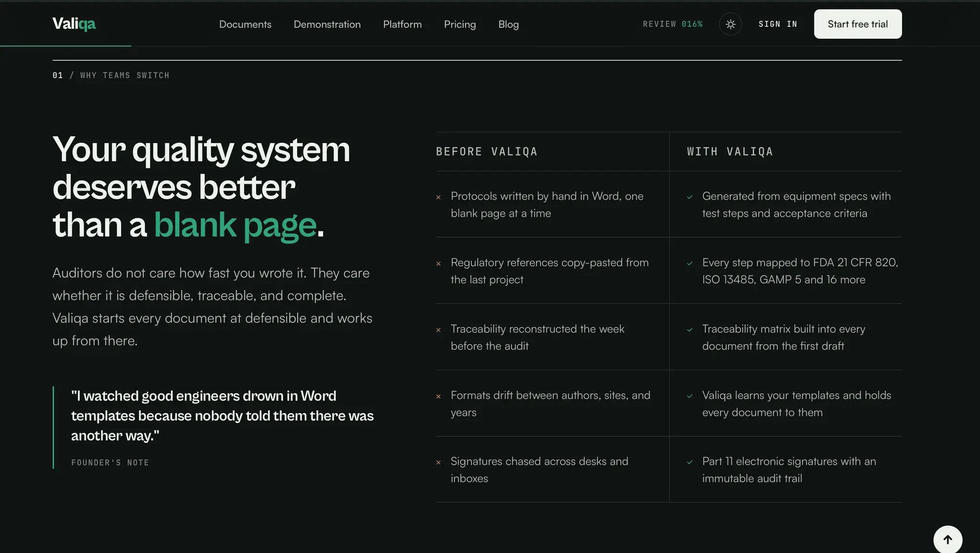Click the X icon beside Traceability reconstructed
Viewport: 980px width, 553px height.
click(438, 330)
